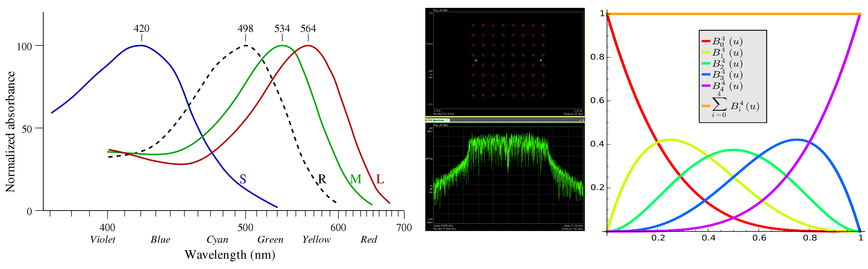This screenshot has width=868, height=269.
Task: Click the 534 peak label
Action: [282, 28]
